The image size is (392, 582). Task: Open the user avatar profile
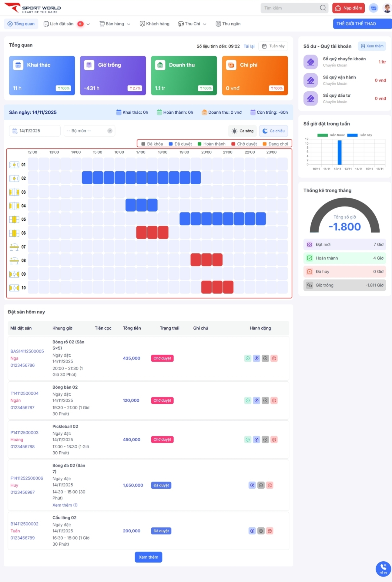[387, 8]
